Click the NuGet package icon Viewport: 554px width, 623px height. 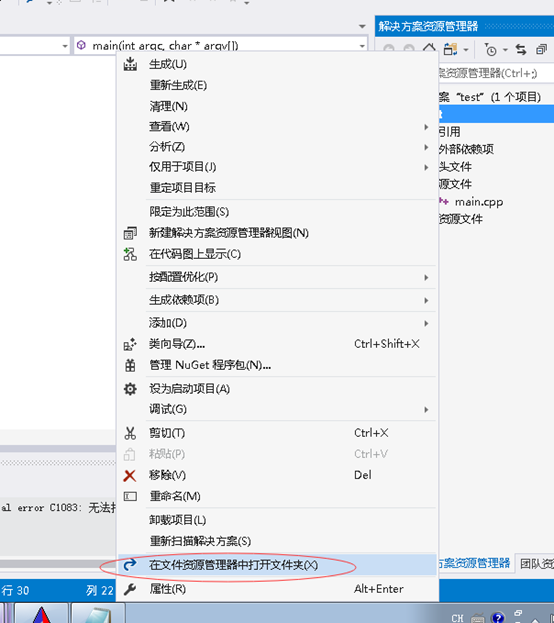tap(130, 365)
